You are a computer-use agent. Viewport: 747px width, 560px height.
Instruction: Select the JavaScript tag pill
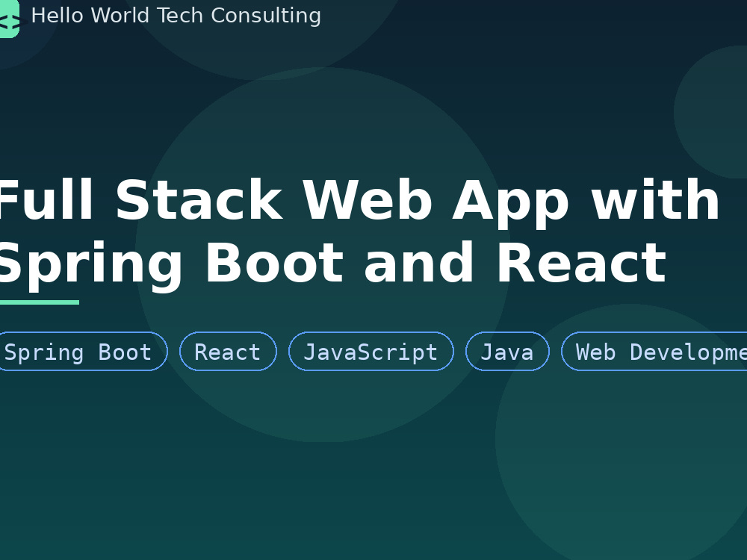coord(371,352)
